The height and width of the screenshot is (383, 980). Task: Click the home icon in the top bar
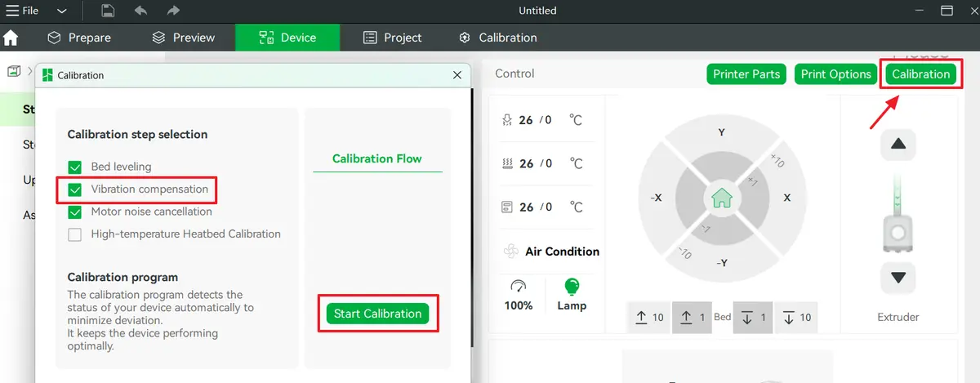tap(11, 38)
